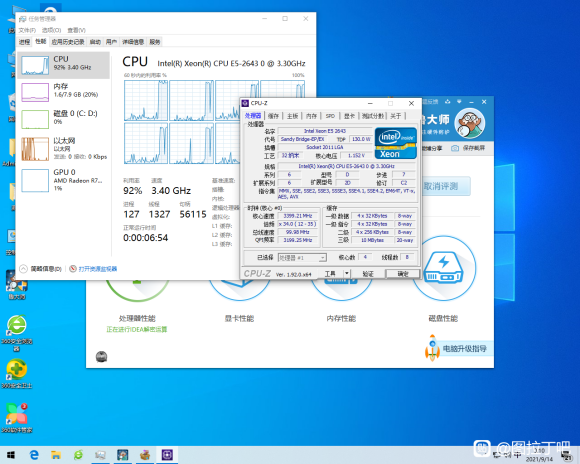Click the Socket 2011 LGA field

[325, 147]
